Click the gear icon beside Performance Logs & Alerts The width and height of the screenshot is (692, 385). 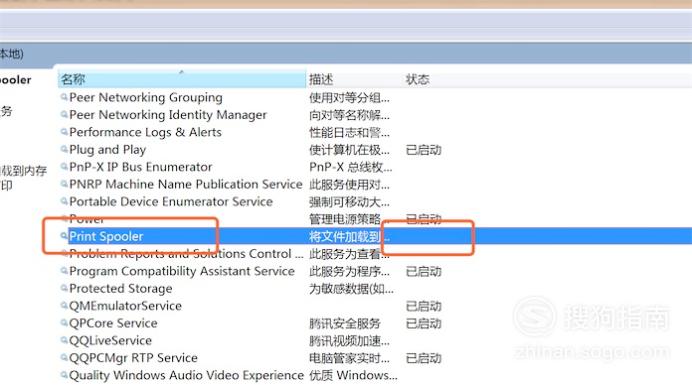tap(64, 132)
